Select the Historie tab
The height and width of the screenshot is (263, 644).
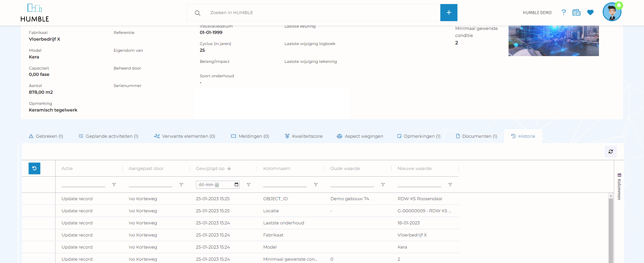pos(523,136)
